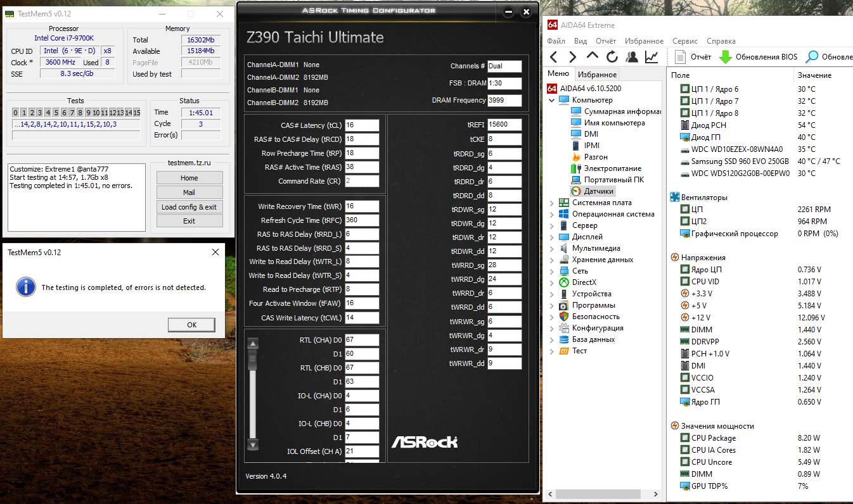Click the Home button in TestMem5
The image size is (853, 504).
189,178
